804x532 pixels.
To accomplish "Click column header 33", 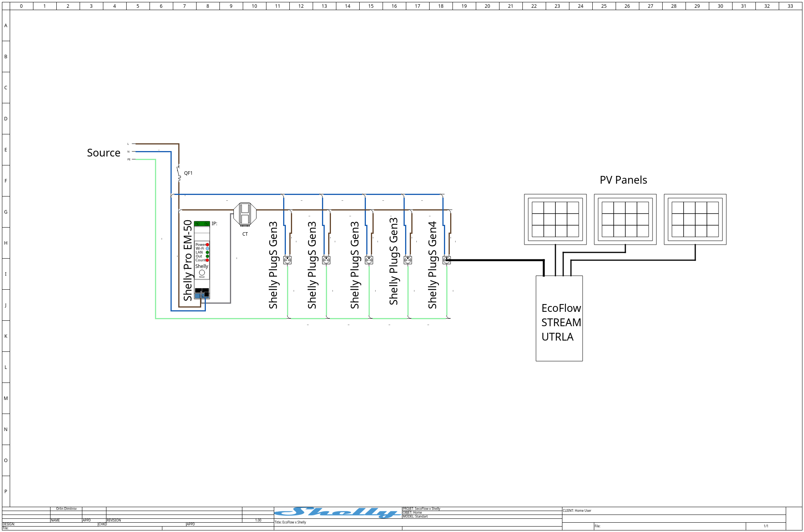I will click(x=790, y=6).
